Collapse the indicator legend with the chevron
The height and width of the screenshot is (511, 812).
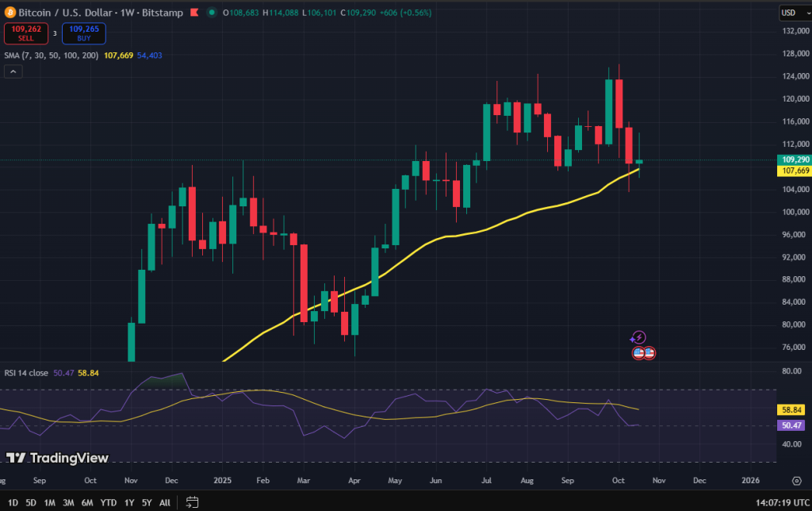13,71
